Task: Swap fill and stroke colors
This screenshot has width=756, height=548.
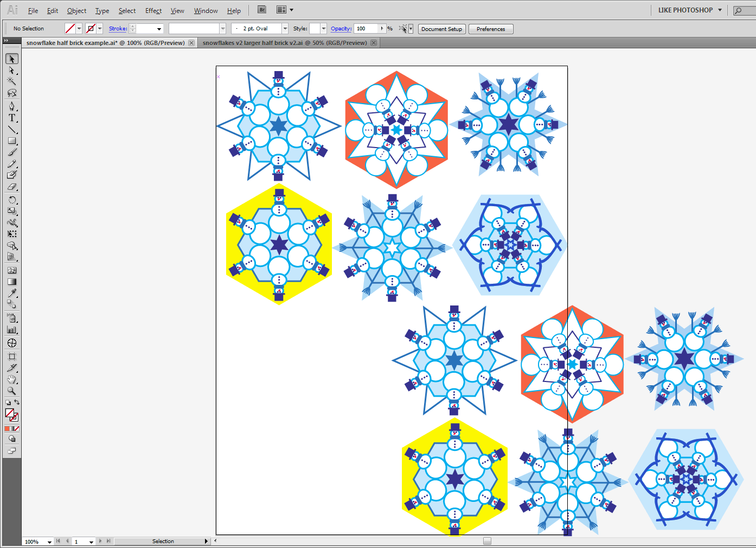Action: (x=17, y=402)
